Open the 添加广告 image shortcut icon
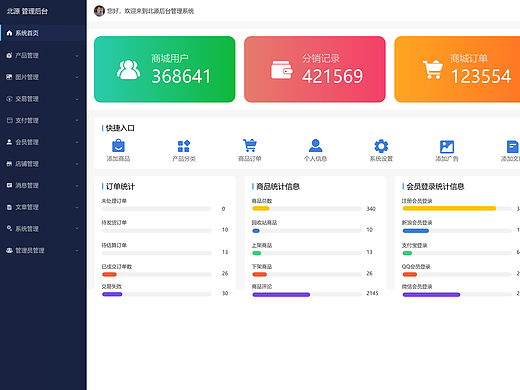The width and height of the screenshot is (520, 390). click(x=447, y=146)
